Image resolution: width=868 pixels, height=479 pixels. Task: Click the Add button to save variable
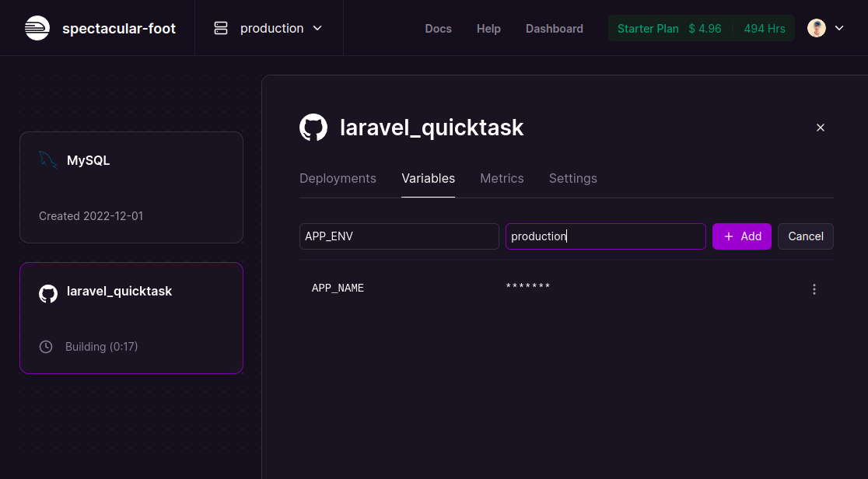(741, 236)
